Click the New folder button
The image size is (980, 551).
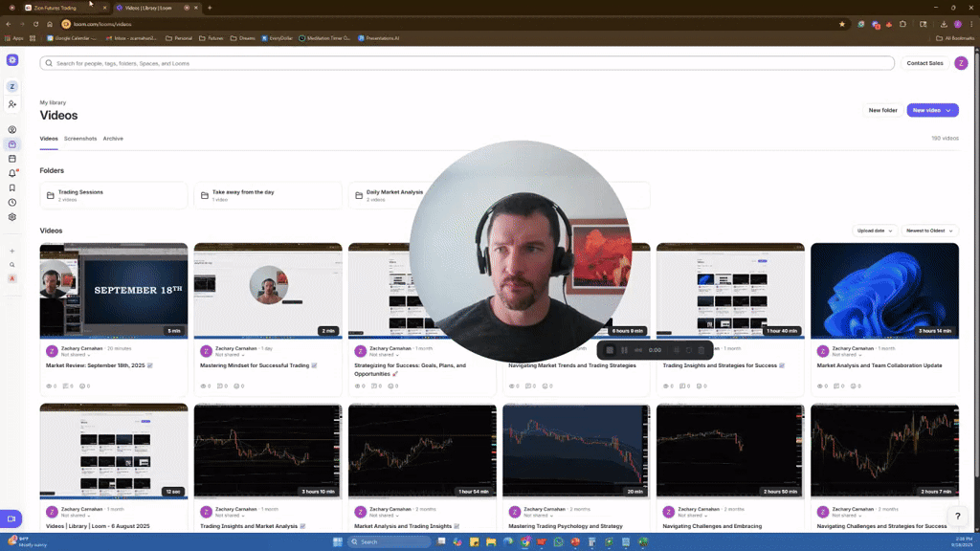[x=882, y=110]
